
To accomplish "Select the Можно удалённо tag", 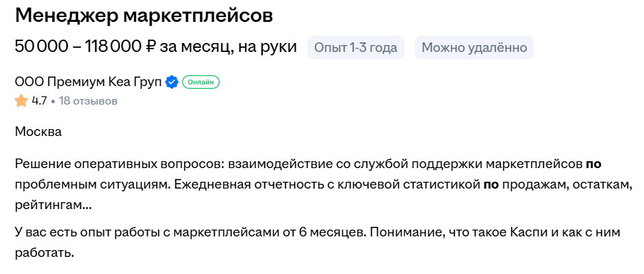I will point(474,47).
